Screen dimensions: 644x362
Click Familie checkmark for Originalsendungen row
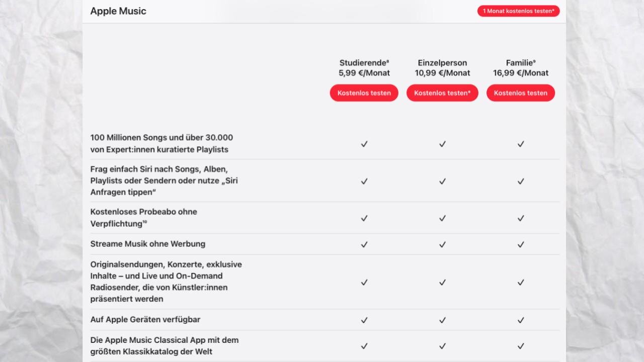[x=521, y=282]
